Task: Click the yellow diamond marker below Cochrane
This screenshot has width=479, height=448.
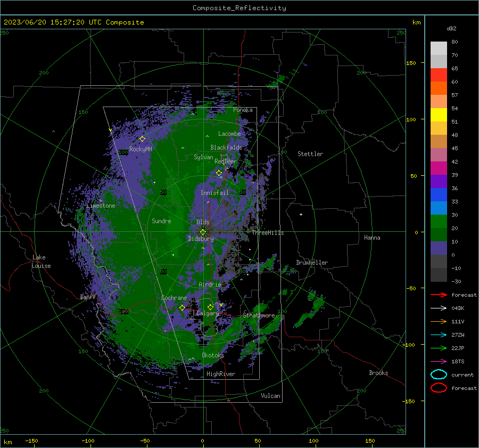Action: click(182, 307)
